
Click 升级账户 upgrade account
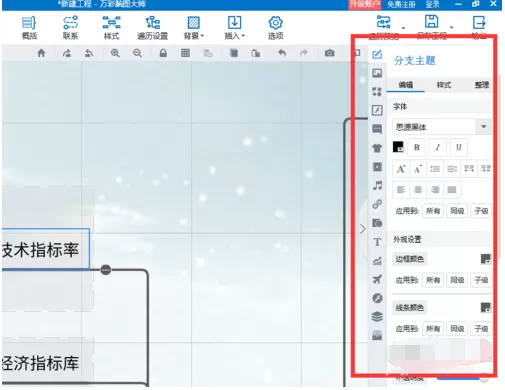point(364,4)
